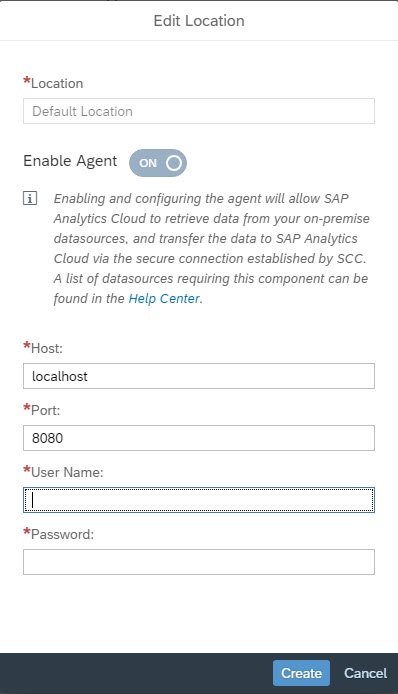The width and height of the screenshot is (398, 694).
Task: Click the italic agent description paragraph
Action: click(x=212, y=248)
